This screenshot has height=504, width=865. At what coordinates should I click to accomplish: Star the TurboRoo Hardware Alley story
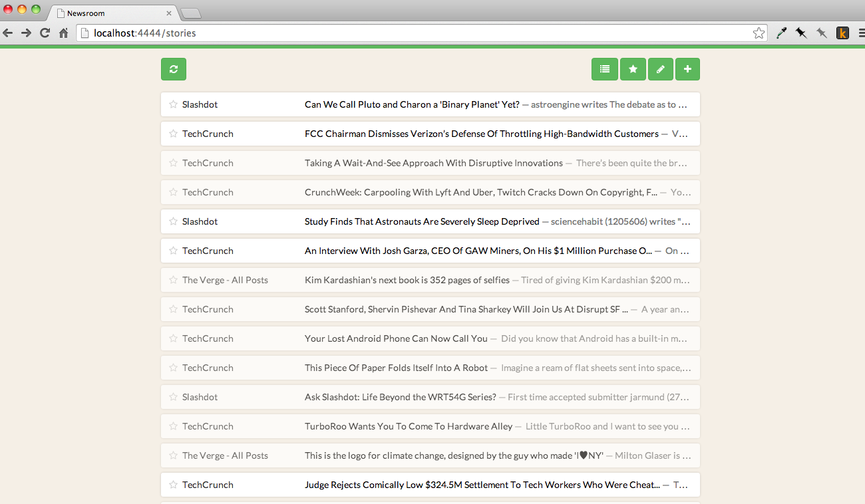click(x=173, y=426)
